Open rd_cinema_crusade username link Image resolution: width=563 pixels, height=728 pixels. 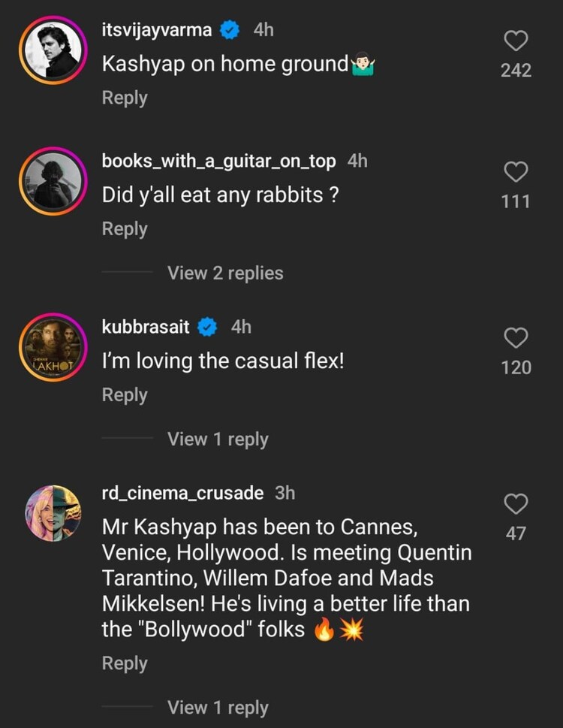tap(182, 493)
